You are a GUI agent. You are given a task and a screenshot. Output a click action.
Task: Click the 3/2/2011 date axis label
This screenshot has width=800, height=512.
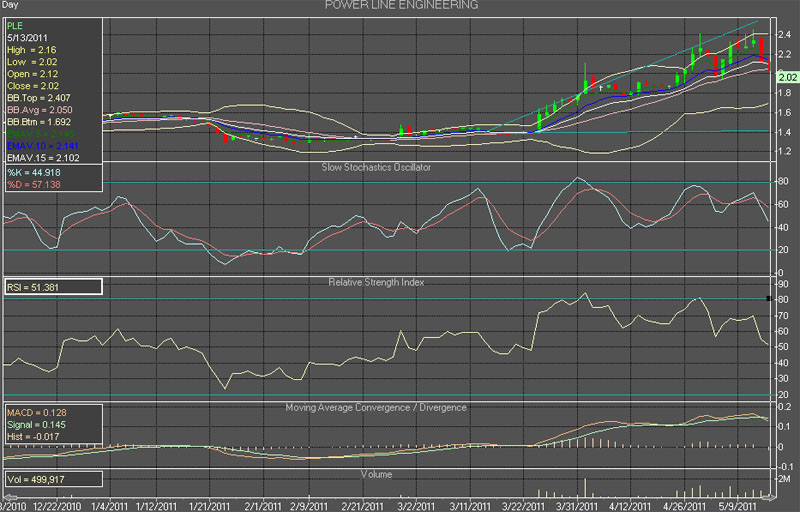point(416,506)
